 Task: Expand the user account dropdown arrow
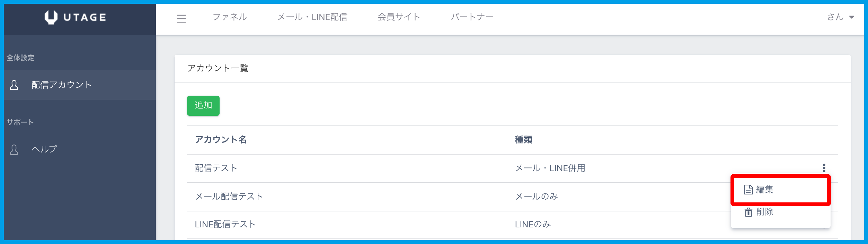(x=852, y=17)
